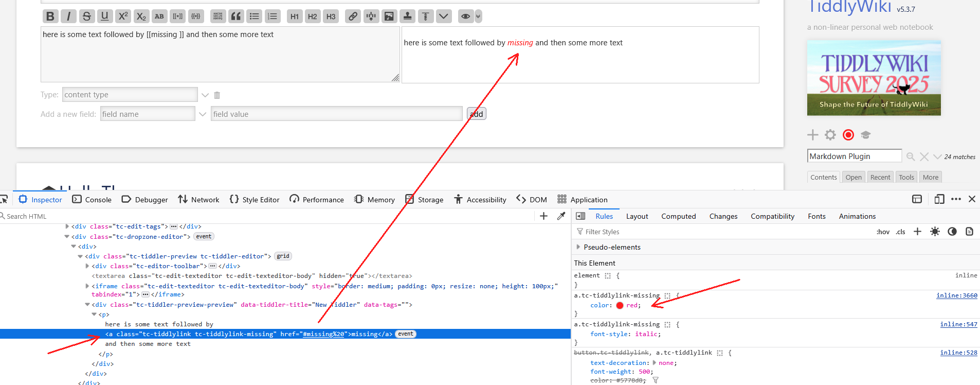The height and width of the screenshot is (385, 980).
Task: Toggle responsive design mode icon
Action: [x=939, y=199]
